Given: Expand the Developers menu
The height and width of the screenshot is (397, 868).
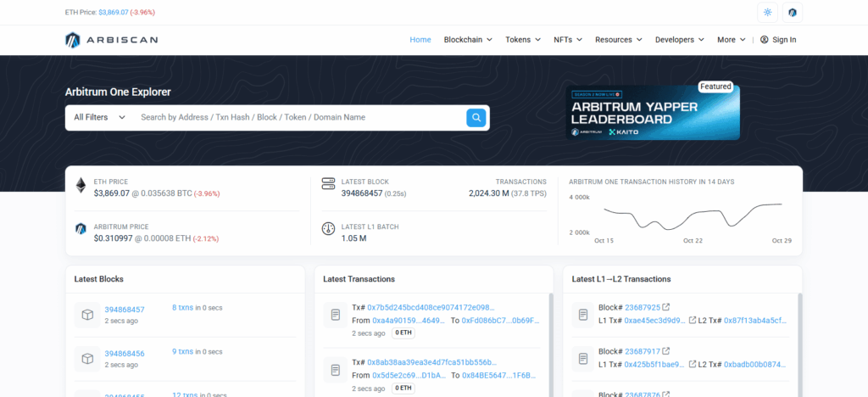Looking at the screenshot, I should 680,40.
